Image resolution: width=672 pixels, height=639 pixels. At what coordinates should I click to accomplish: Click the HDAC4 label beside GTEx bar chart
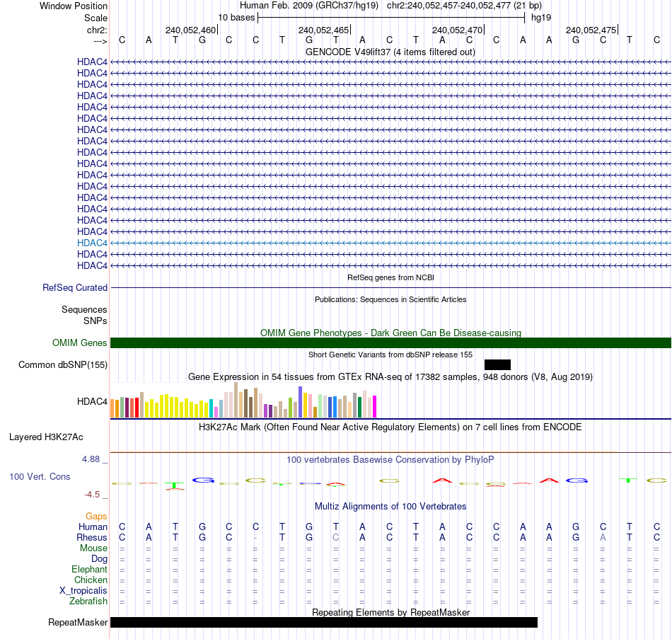[x=92, y=401]
